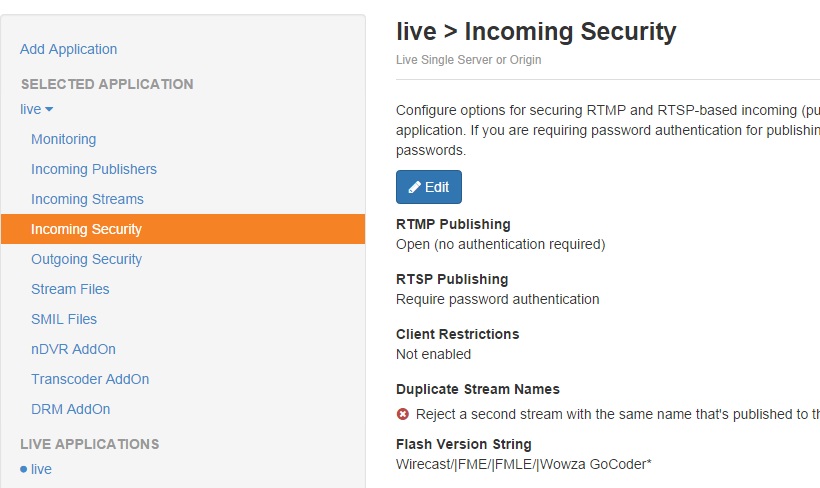Open the Monitoring page
This screenshot has width=820, height=488.
(x=63, y=139)
